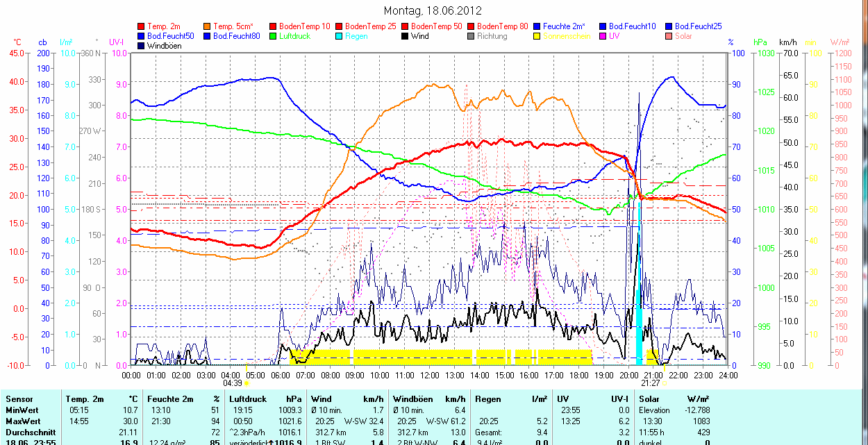Select the yellow Sonnenschein legend square

(x=537, y=36)
